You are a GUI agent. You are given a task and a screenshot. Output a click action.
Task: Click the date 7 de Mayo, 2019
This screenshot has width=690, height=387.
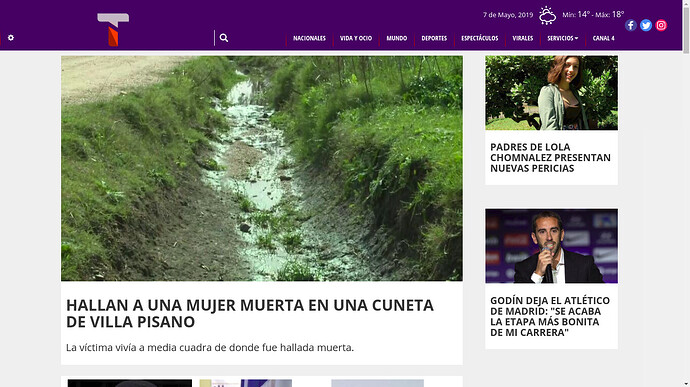click(508, 15)
